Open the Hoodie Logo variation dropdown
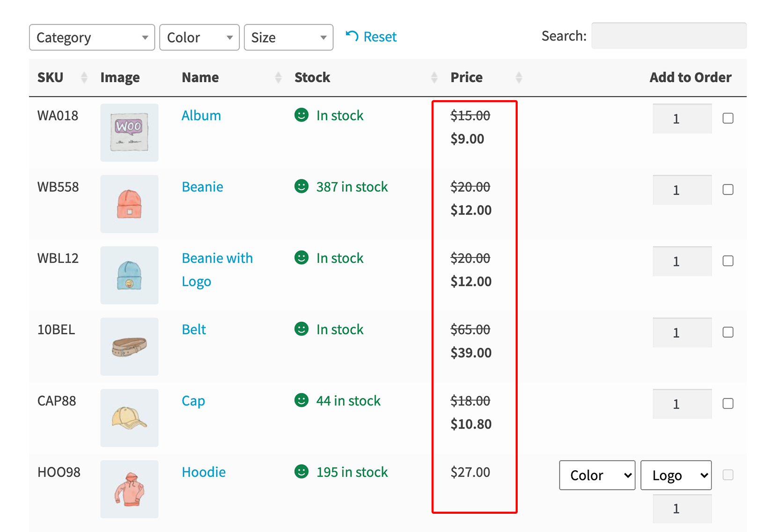Screen dimensions: 777x532 tap(676, 475)
